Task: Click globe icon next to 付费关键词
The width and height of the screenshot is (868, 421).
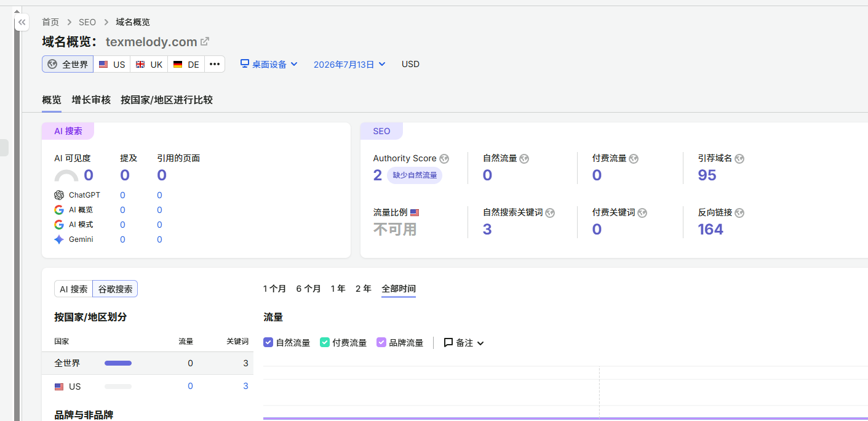Action: point(642,213)
